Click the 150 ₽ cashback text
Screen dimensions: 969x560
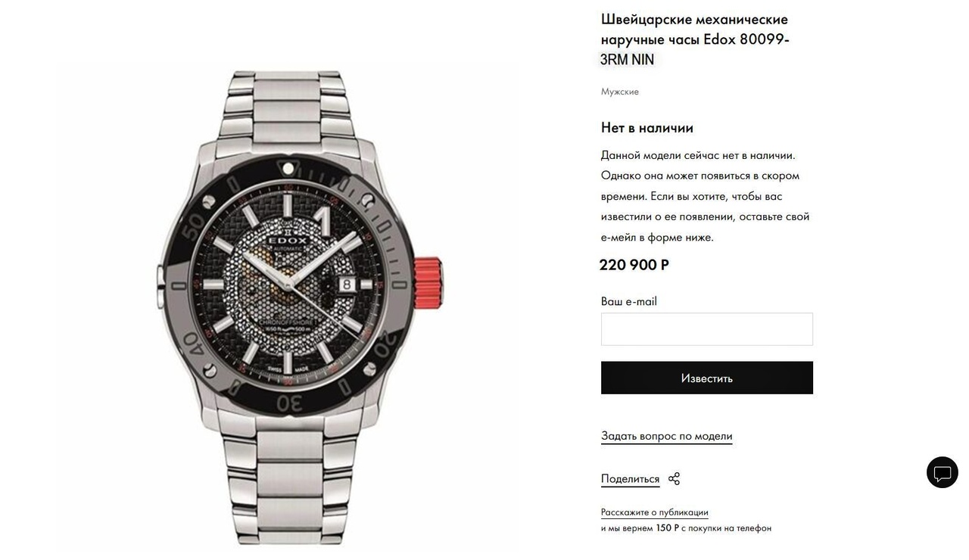point(667,528)
